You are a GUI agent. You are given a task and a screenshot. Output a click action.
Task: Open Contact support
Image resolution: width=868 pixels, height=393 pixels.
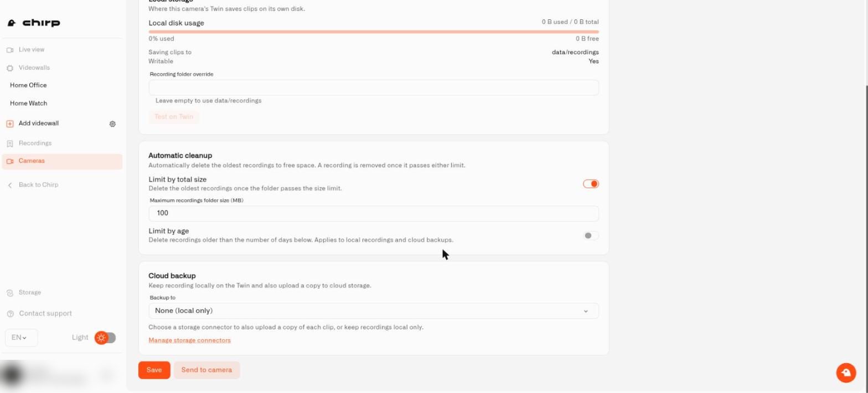pyautogui.click(x=45, y=314)
